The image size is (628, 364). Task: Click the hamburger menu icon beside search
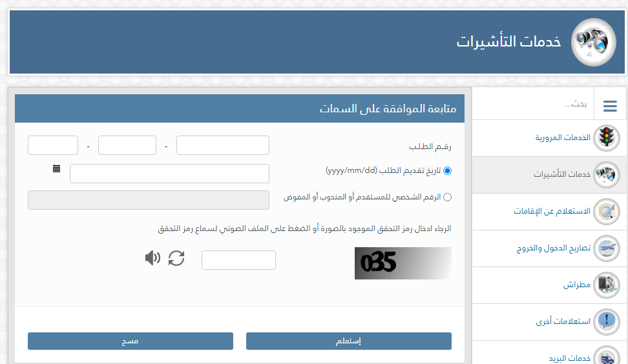(x=610, y=106)
